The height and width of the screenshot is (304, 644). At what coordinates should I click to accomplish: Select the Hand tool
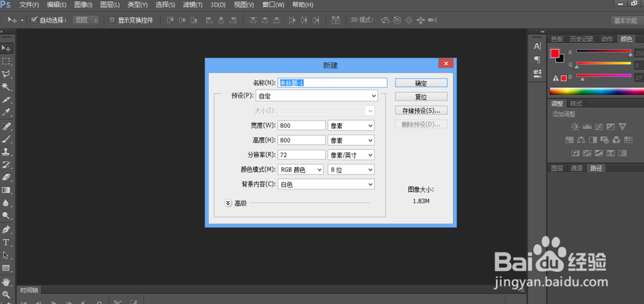coord(6,282)
